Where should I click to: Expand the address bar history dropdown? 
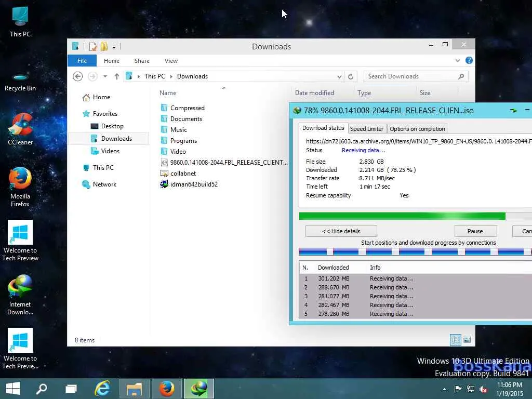[x=340, y=76]
